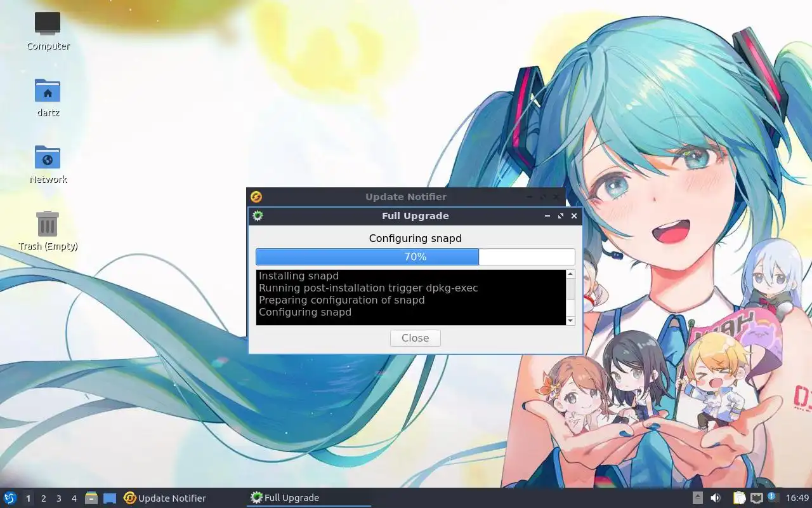Close the Full Upgrade window via titlebar X
Screen dimensions: 812x508
pyautogui.click(x=574, y=216)
